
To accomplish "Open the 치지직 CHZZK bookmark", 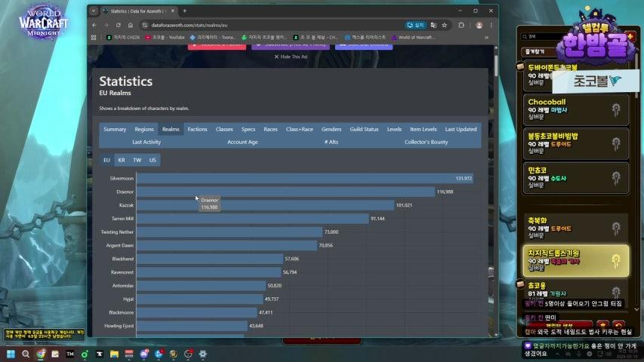I will pos(123,38).
